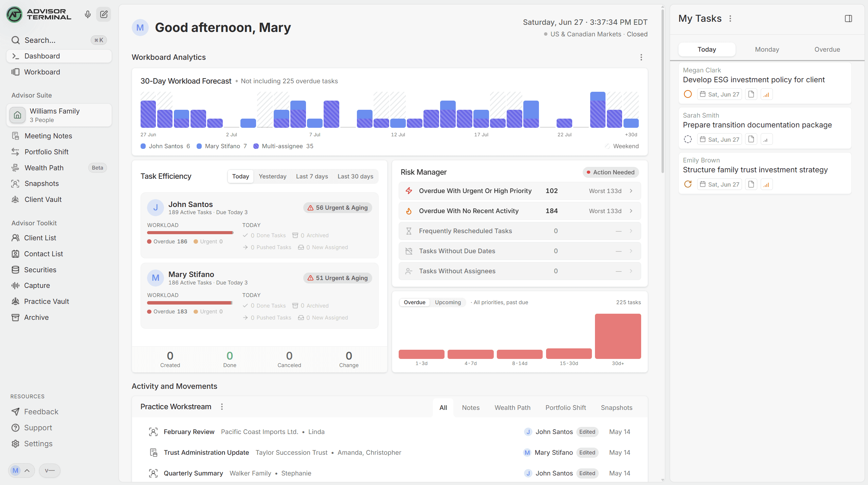Viewport: 868px width, 485px height.
Task: Collapse the My Tasks side panel icon
Action: 848,19
